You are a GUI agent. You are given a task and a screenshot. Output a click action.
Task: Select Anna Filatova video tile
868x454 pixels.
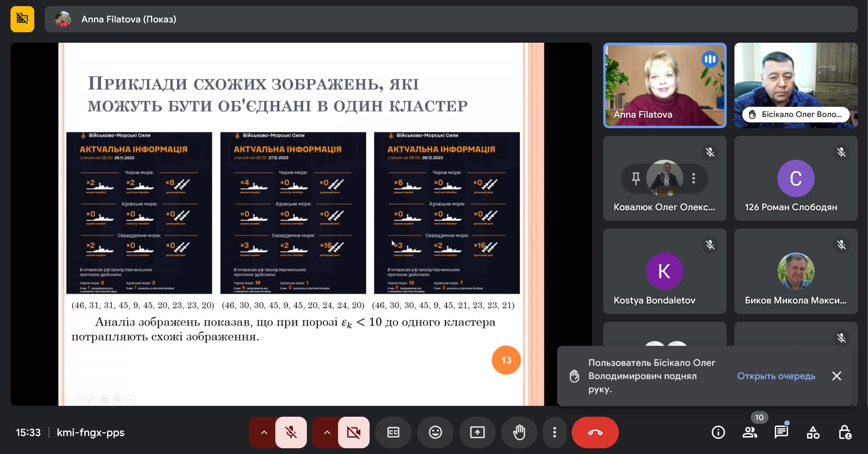point(665,85)
